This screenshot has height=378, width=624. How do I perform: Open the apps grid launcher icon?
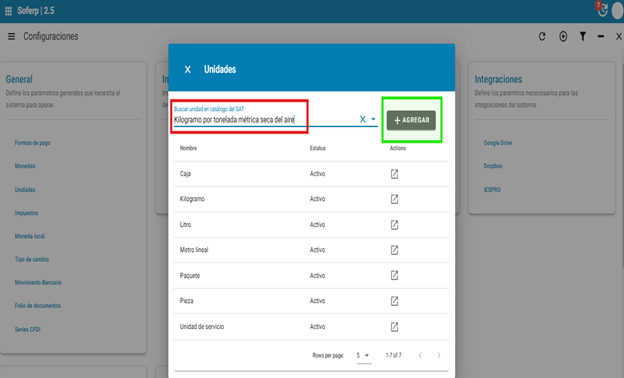point(8,11)
